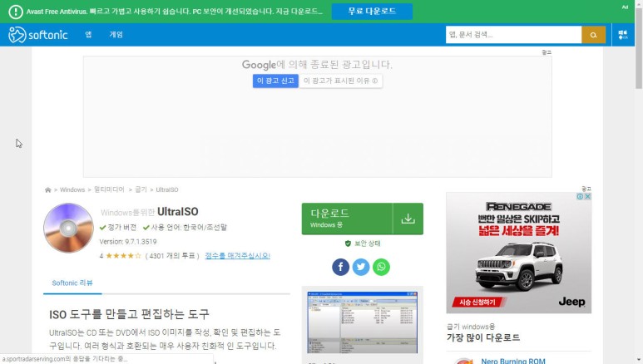Click '4301 개의 투표' text

tap(172, 256)
